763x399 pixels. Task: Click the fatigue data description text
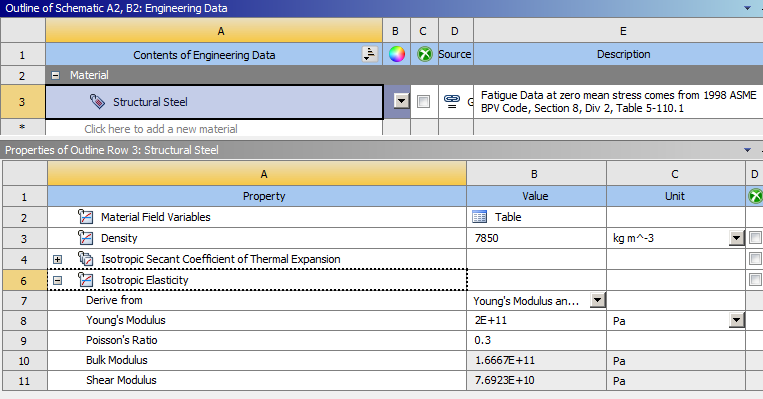[618, 102]
